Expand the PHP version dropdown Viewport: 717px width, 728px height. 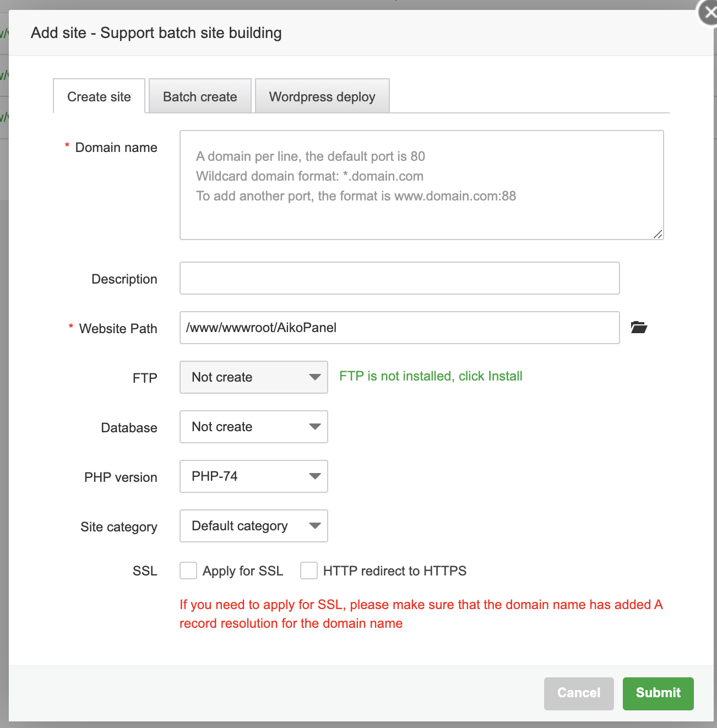[253, 476]
